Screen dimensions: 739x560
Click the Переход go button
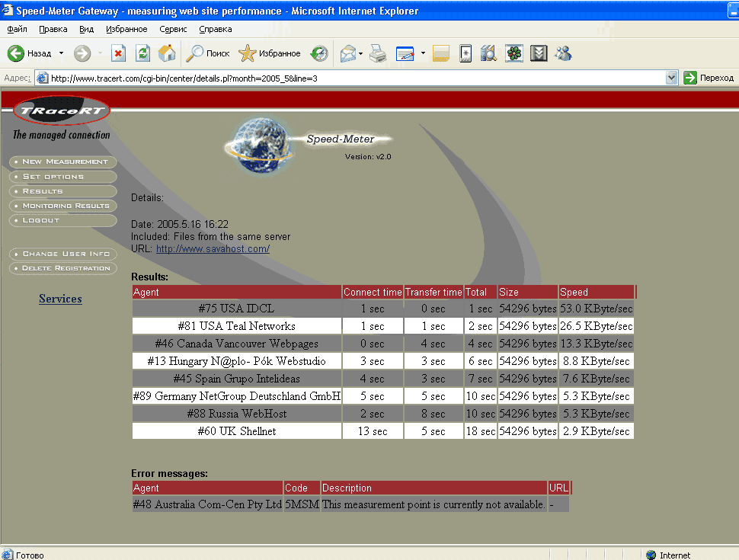point(709,78)
